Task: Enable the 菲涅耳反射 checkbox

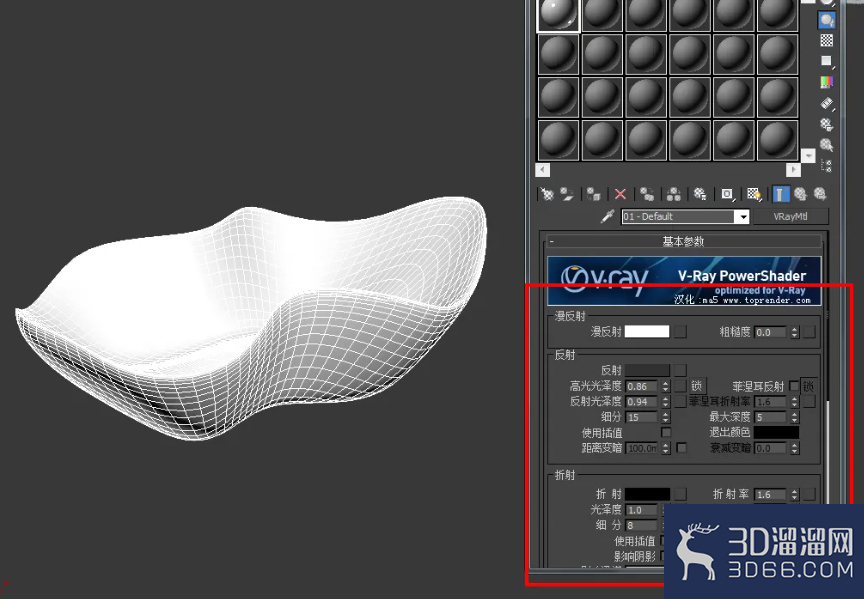Action: [794, 386]
